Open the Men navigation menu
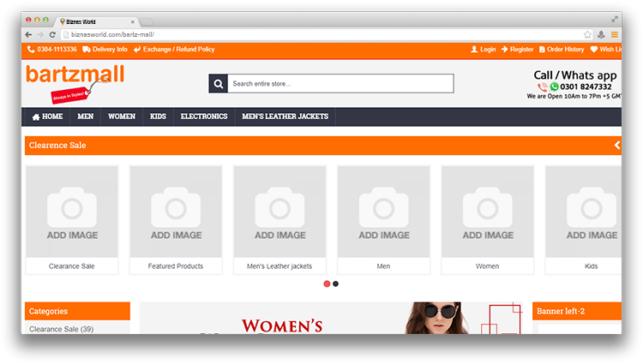Image resolution: width=643 pixels, height=364 pixels. pos(86,116)
